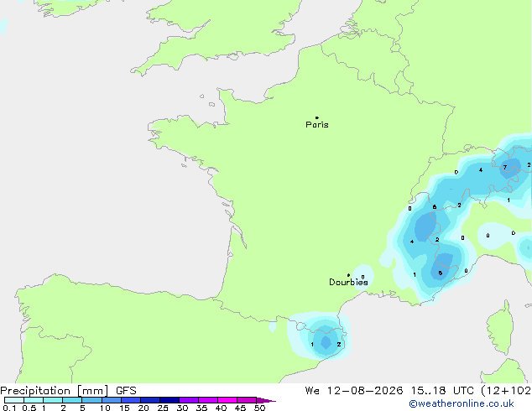Viewport: 532px width, 411px height.
Task: Click the precipitation value 7 on the map
Action: 505,167
